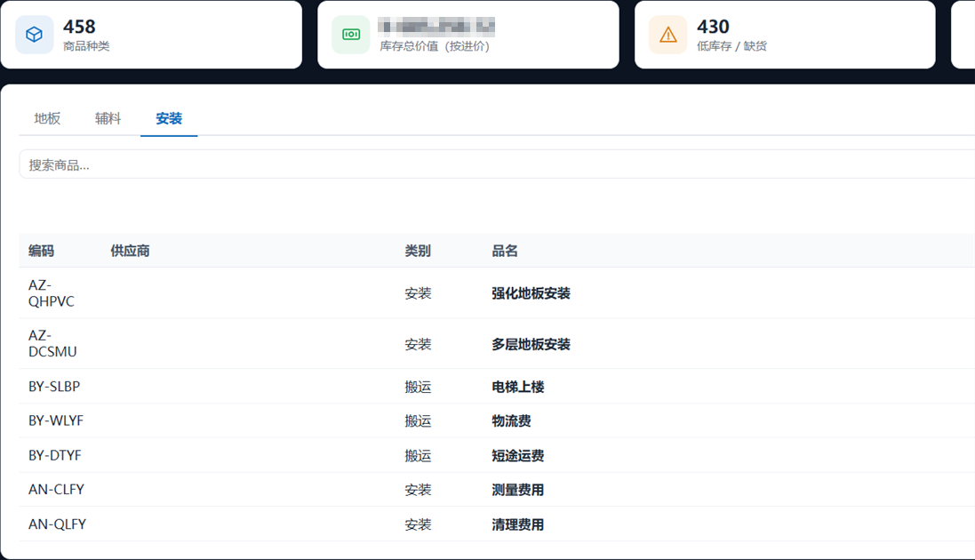The height and width of the screenshot is (560, 975).
Task: Click 安装 category in AN-CLFY row
Action: coord(418,491)
